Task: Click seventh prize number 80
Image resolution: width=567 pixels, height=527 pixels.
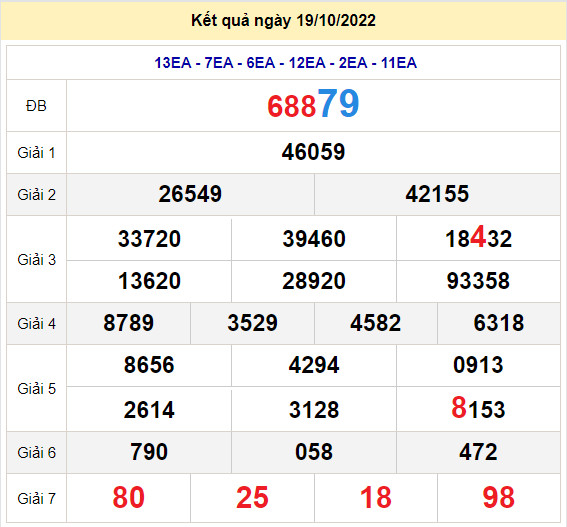Action: 128,498
